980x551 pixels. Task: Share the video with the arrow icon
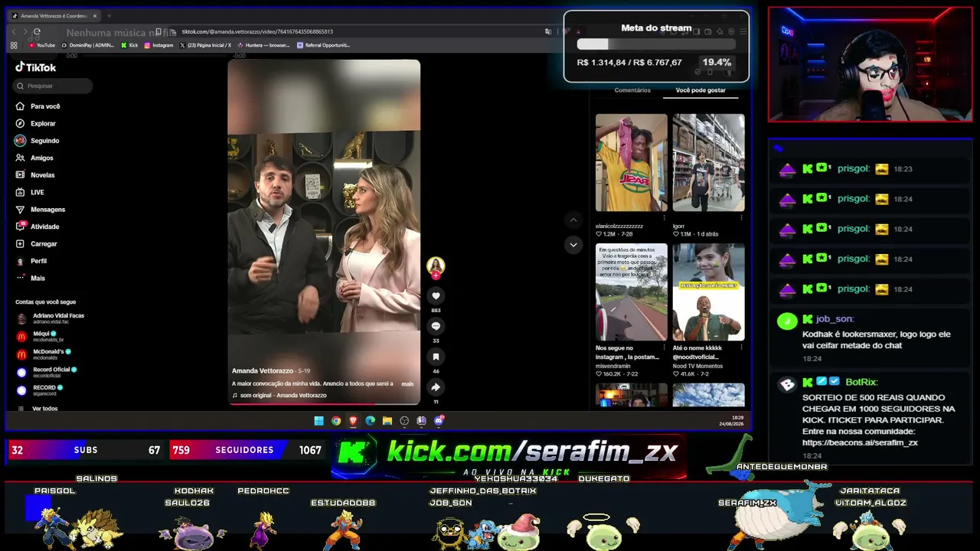pyautogui.click(x=436, y=387)
